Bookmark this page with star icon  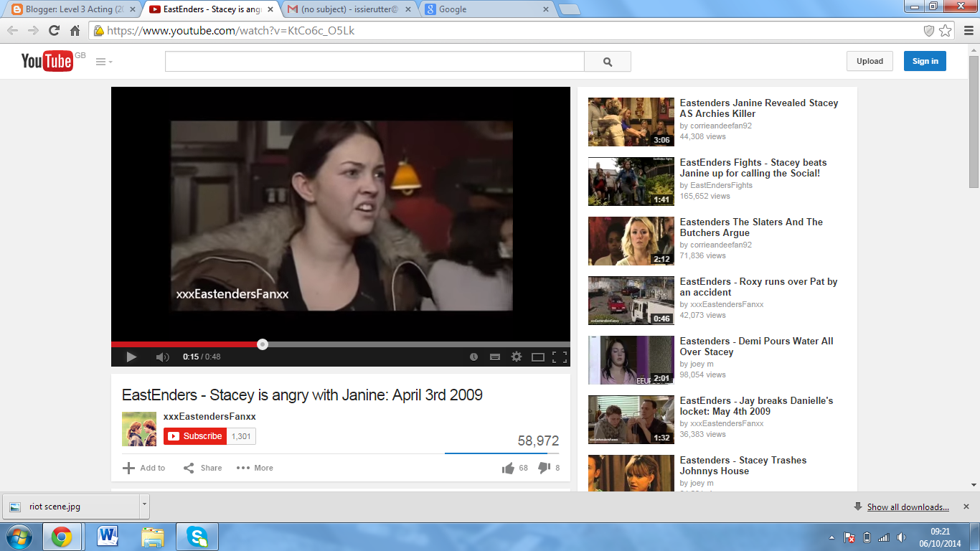click(x=946, y=31)
